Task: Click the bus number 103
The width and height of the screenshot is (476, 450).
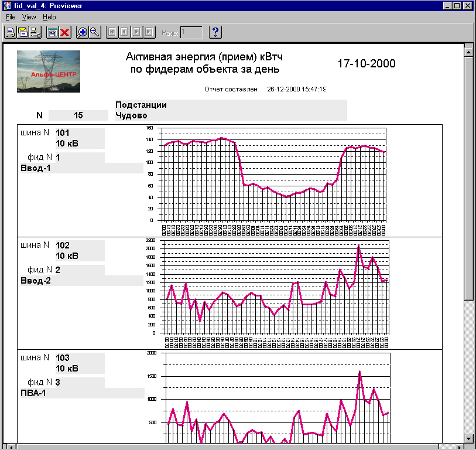Action: tap(63, 357)
